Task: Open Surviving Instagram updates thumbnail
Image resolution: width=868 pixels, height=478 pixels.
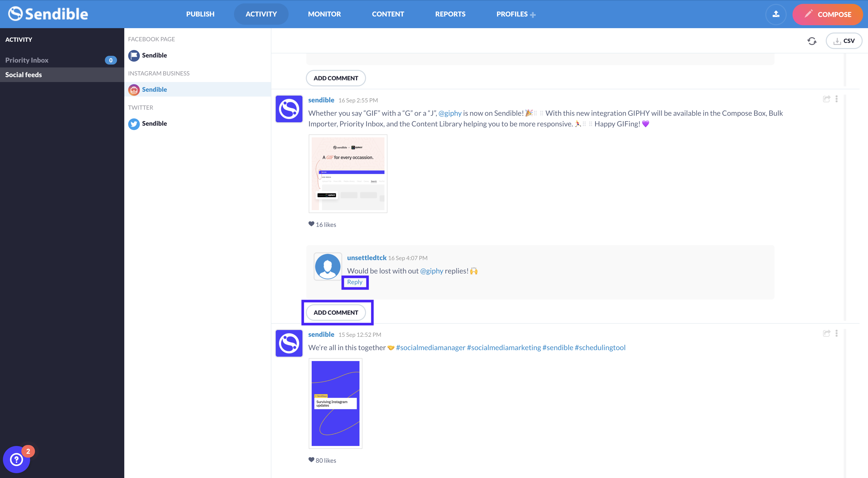Action: click(x=335, y=404)
